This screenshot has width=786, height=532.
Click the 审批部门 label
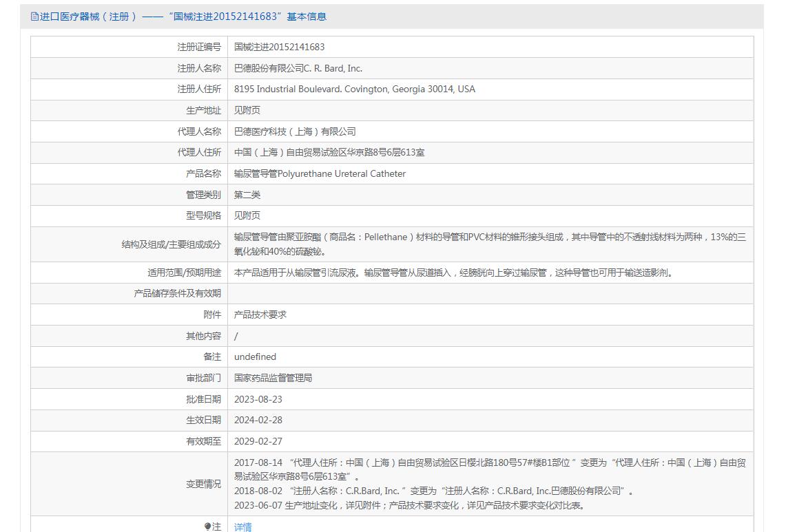203,378
